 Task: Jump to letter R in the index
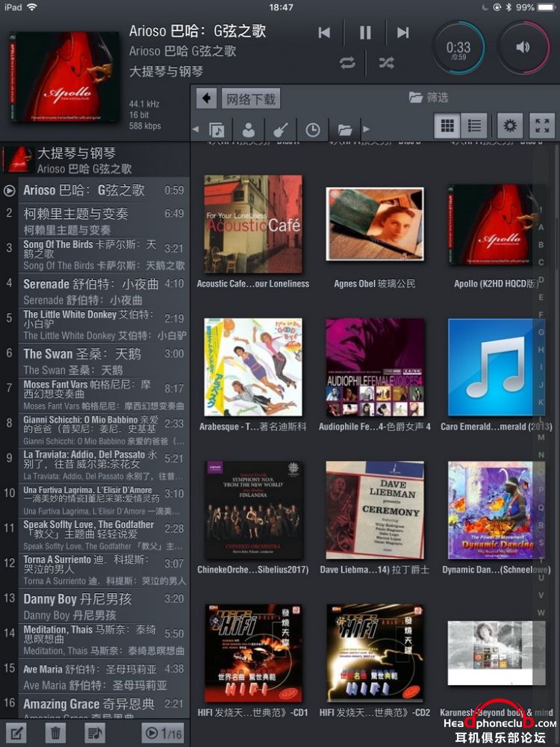541,525
